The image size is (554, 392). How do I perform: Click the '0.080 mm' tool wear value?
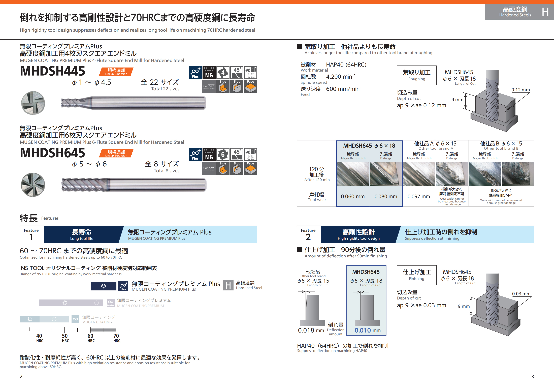click(x=386, y=196)
